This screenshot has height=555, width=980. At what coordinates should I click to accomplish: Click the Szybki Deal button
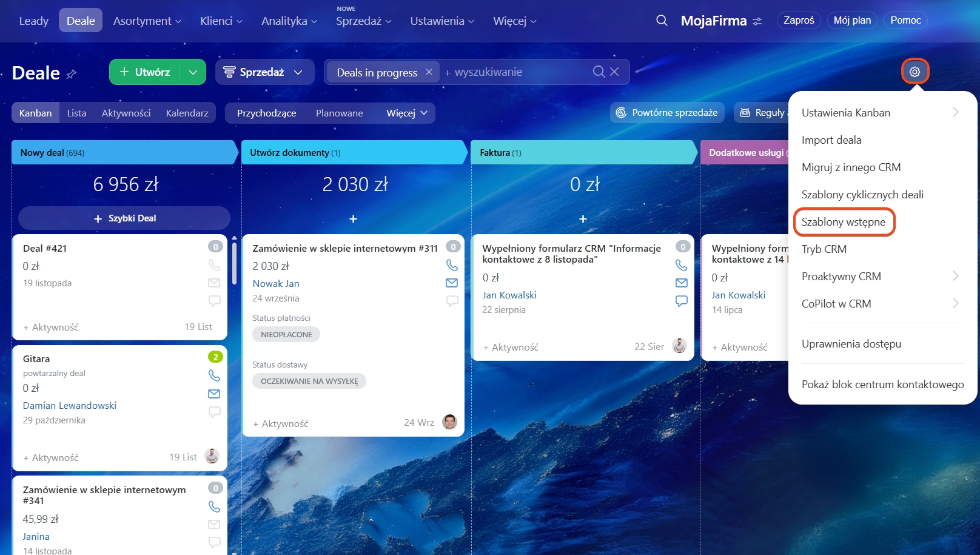124,218
